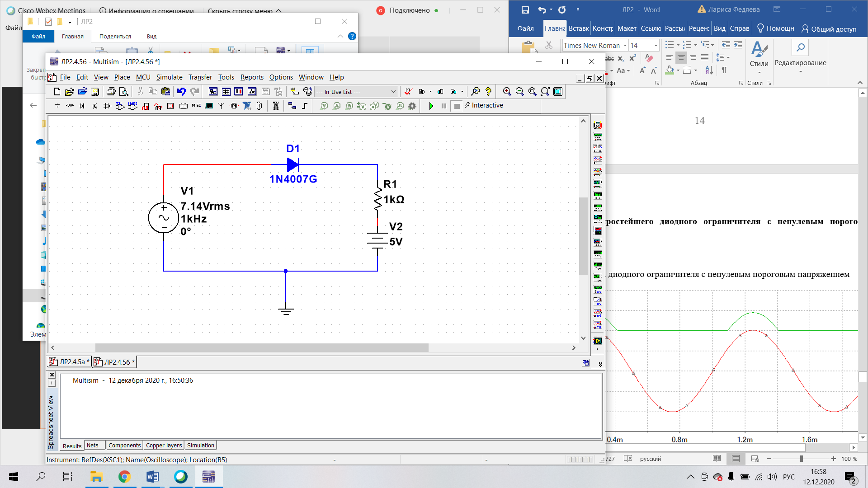
Task: Open the Word font size dropdown
Action: point(656,45)
